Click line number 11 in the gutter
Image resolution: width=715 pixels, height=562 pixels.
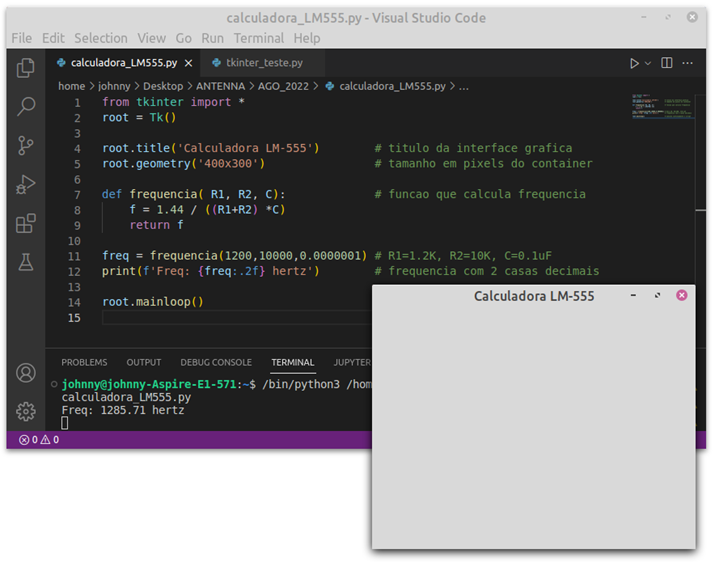(74, 256)
